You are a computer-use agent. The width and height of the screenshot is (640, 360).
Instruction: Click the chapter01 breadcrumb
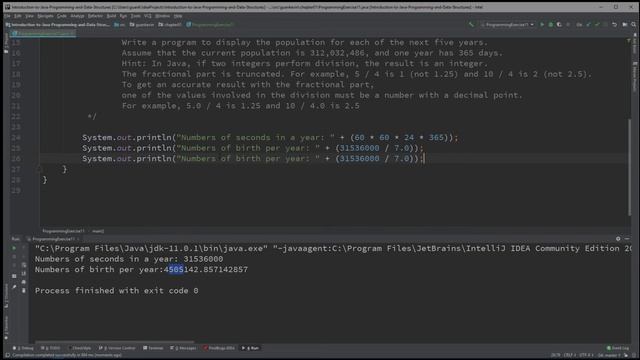(x=170, y=25)
